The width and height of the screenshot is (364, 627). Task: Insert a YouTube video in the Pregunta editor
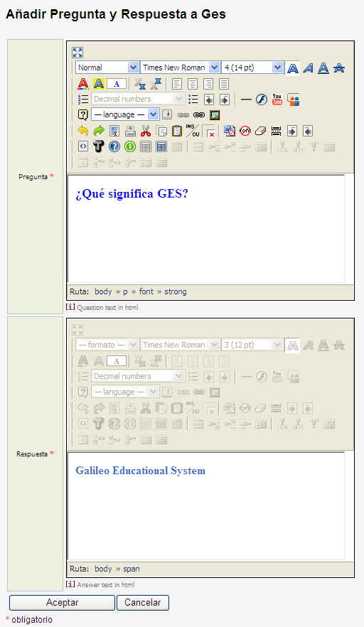277,100
